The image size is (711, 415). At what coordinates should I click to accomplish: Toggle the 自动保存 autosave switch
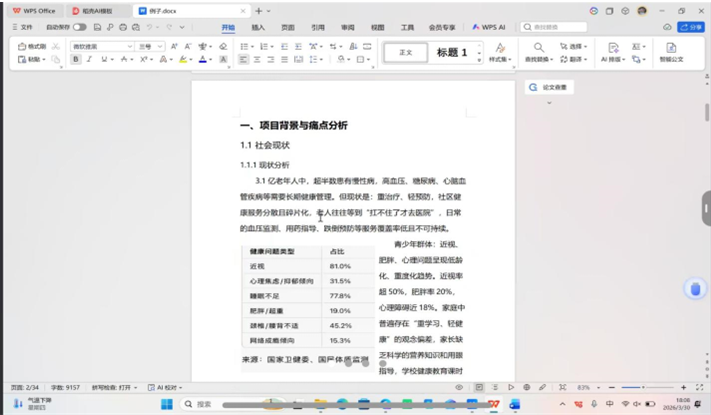click(x=79, y=28)
